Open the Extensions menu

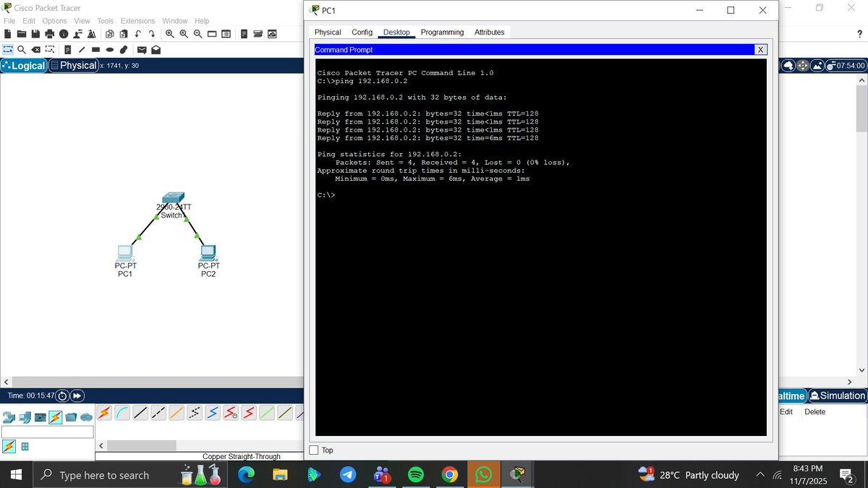click(x=137, y=21)
